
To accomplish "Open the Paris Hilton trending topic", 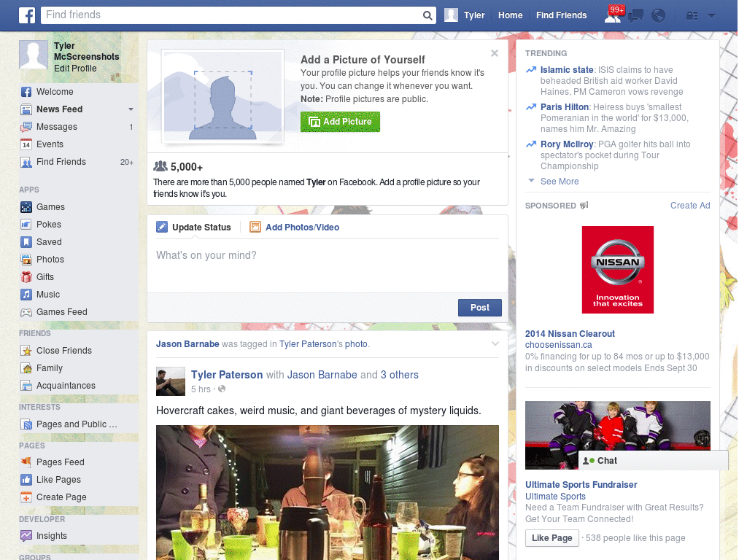I will [x=565, y=107].
